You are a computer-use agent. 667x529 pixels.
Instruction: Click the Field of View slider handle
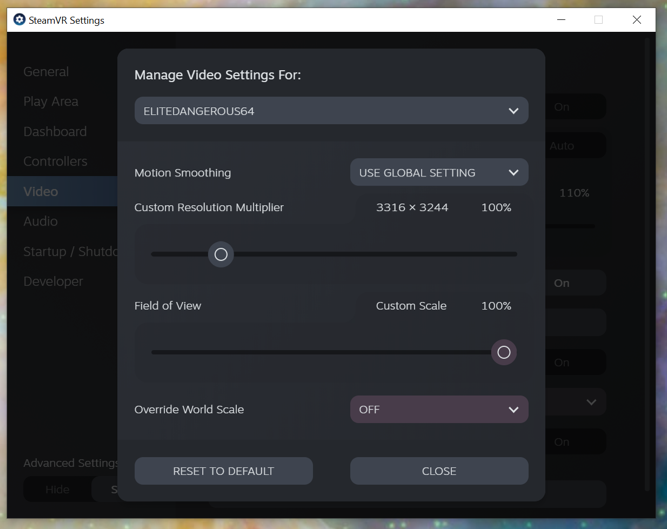[x=504, y=352]
